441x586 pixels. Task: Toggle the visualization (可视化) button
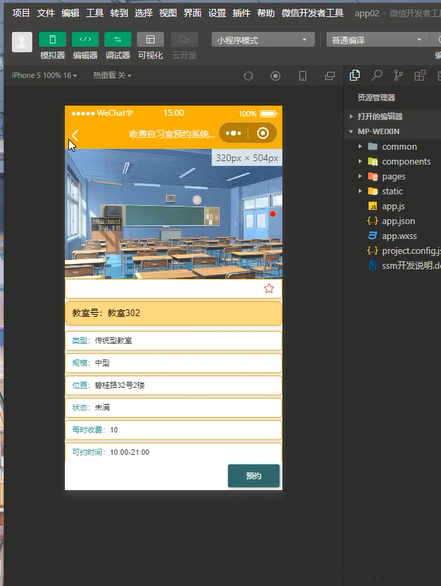pos(150,40)
